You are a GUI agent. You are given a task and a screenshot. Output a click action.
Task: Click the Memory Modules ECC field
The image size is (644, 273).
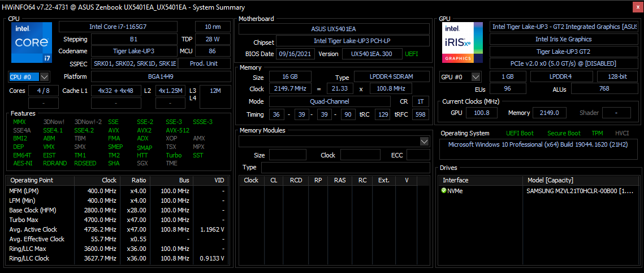(x=418, y=155)
